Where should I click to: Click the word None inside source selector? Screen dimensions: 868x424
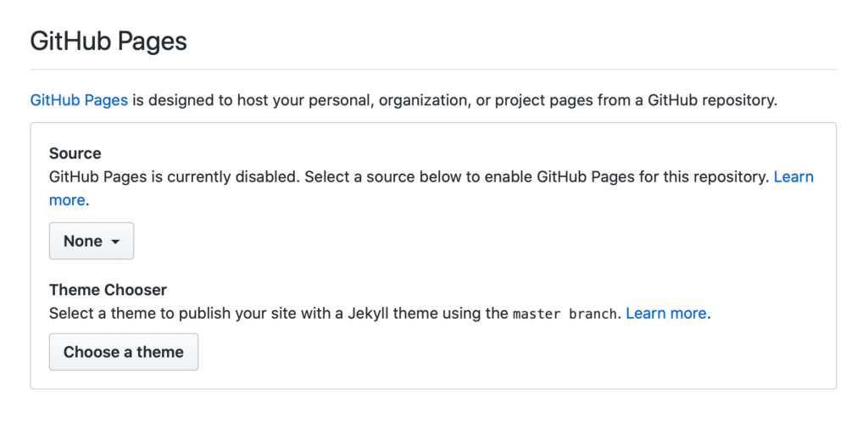pos(83,242)
